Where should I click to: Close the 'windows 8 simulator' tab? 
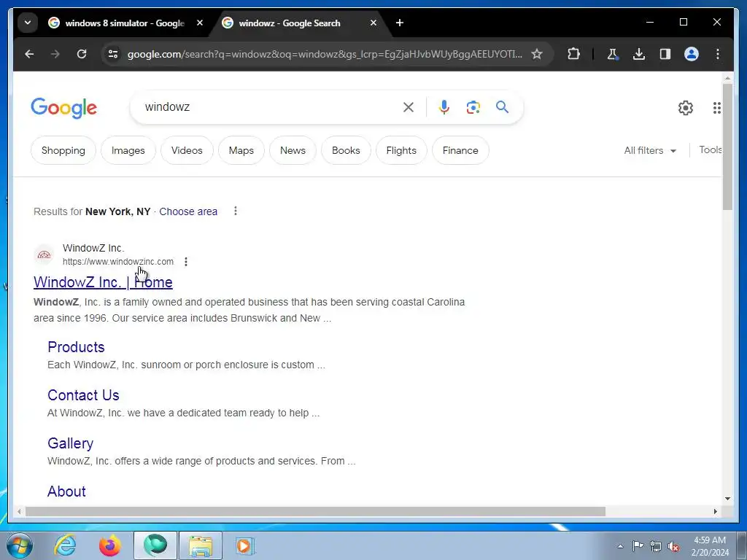point(200,23)
